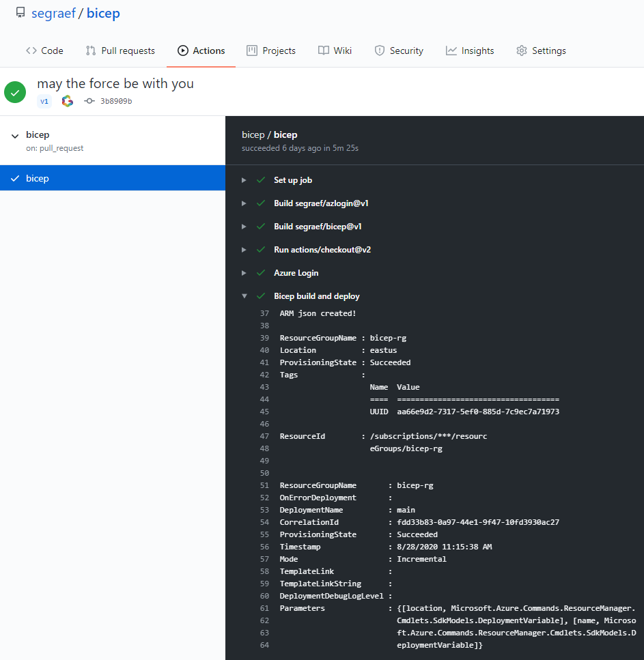Click the Run actions/checkout@v2 step title
The image size is (644, 660).
point(322,250)
